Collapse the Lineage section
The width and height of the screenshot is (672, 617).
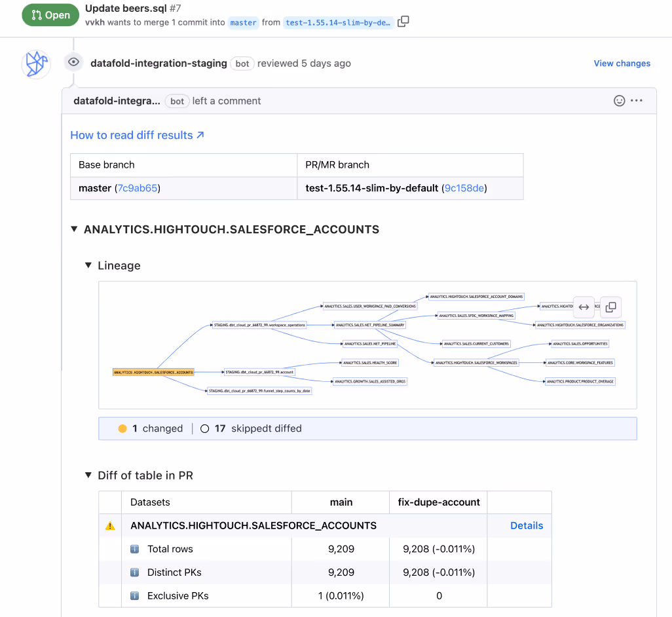(88, 265)
